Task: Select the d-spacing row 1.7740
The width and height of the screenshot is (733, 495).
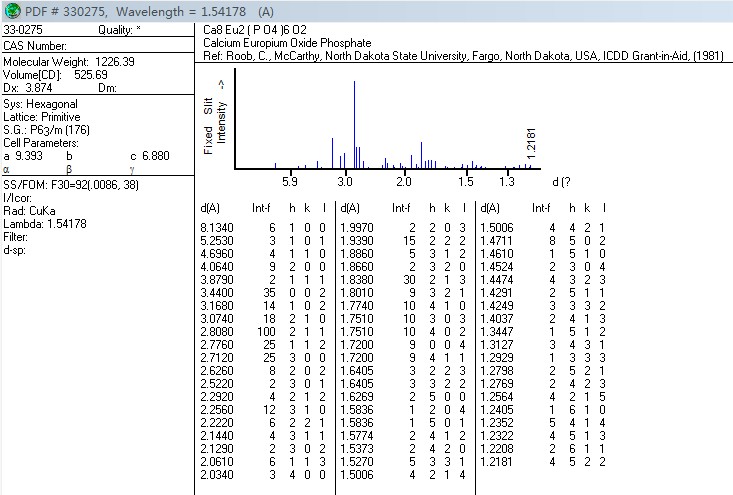Action: (403, 306)
